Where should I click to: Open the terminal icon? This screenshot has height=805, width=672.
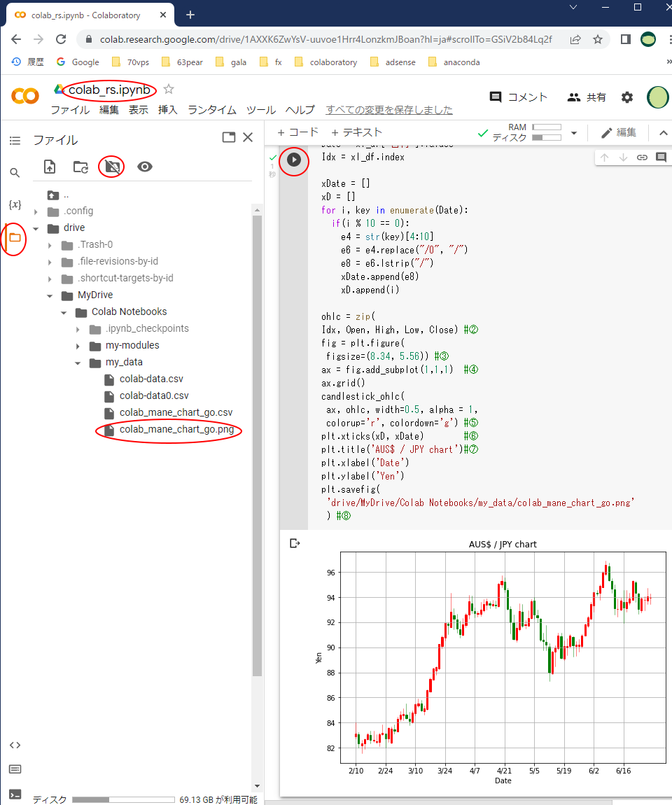(15, 794)
